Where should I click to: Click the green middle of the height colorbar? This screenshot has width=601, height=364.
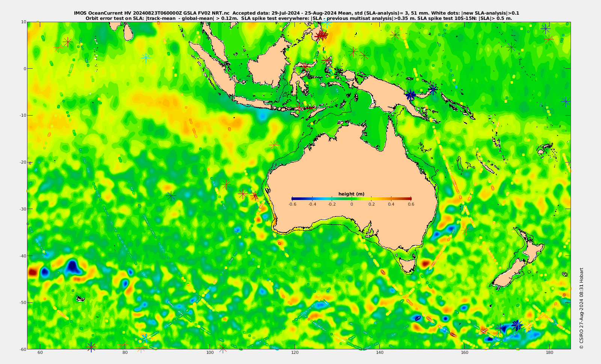352,199
